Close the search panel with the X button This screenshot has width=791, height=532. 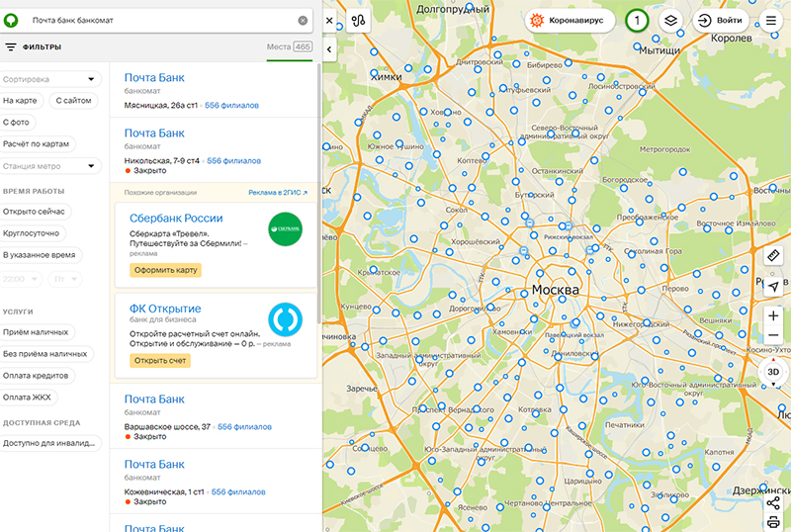click(x=329, y=20)
